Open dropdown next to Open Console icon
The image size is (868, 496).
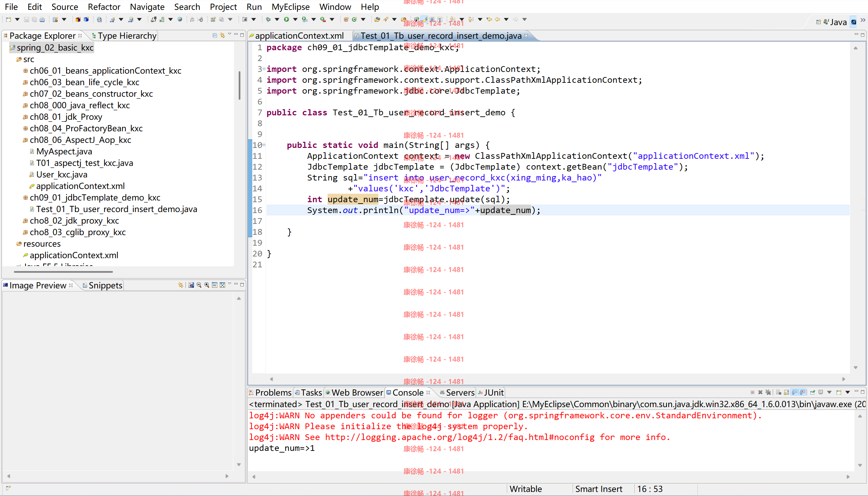848,393
